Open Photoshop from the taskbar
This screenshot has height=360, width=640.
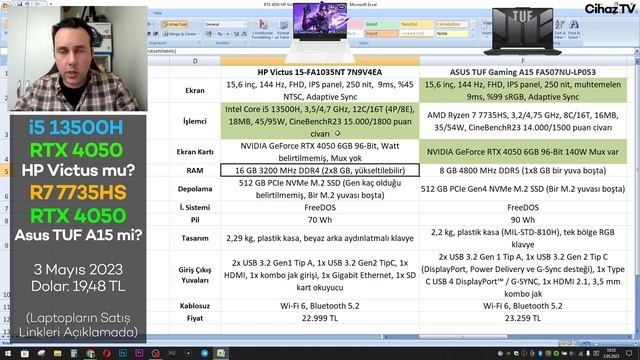123,353
